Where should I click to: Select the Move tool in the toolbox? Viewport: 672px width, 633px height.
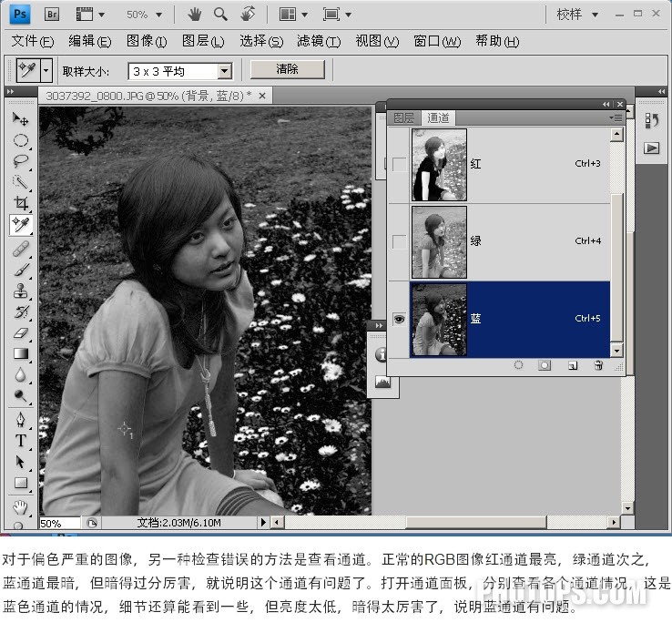pyautogui.click(x=20, y=118)
